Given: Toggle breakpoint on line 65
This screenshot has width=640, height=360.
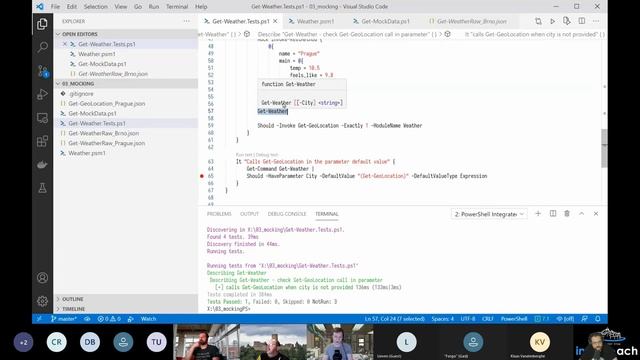Looking at the screenshot, I should [x=202, y=176].
